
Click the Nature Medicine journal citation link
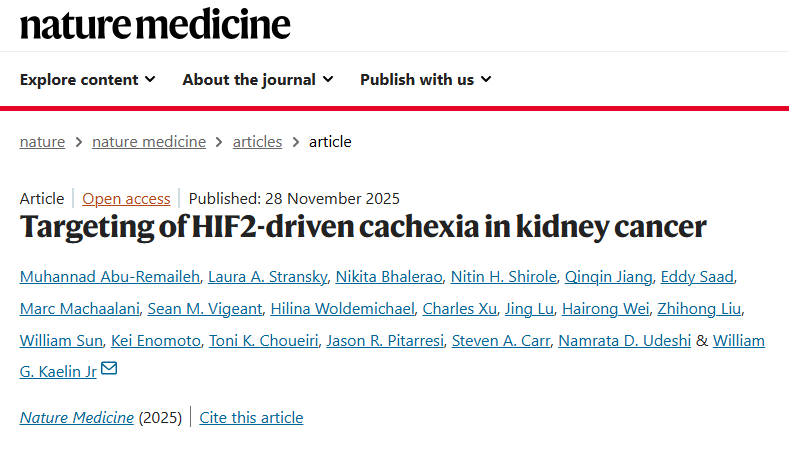(x=77, y=417)
